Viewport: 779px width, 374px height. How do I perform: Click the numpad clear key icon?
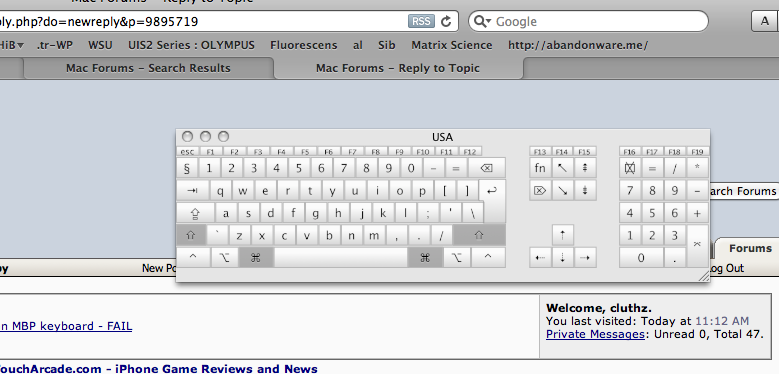(630, 168)
